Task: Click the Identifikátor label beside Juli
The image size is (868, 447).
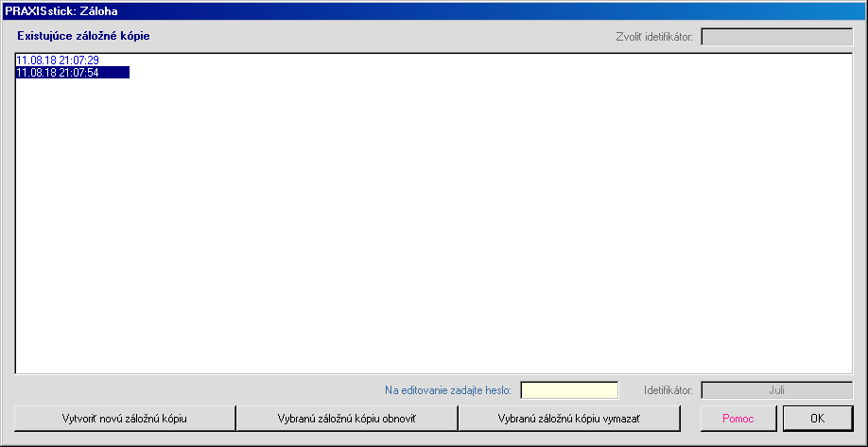Action: pyautogui.click(x=668, y=390)
